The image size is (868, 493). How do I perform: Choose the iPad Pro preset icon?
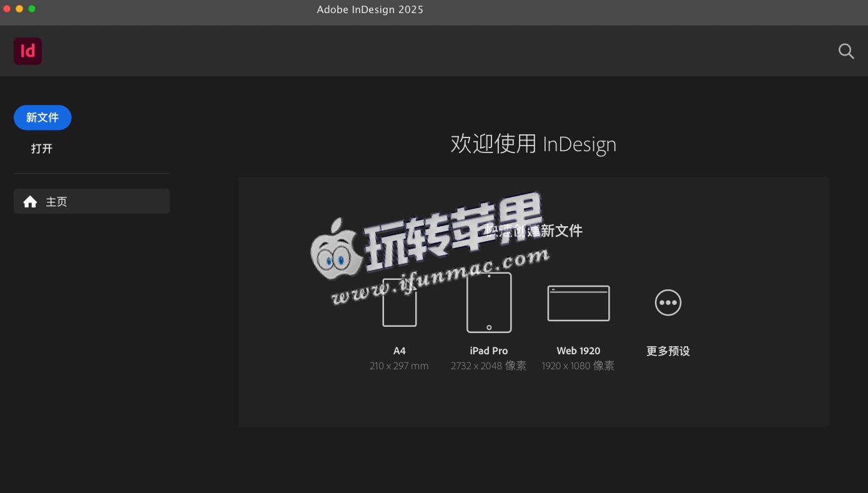[x=489, y=302]
